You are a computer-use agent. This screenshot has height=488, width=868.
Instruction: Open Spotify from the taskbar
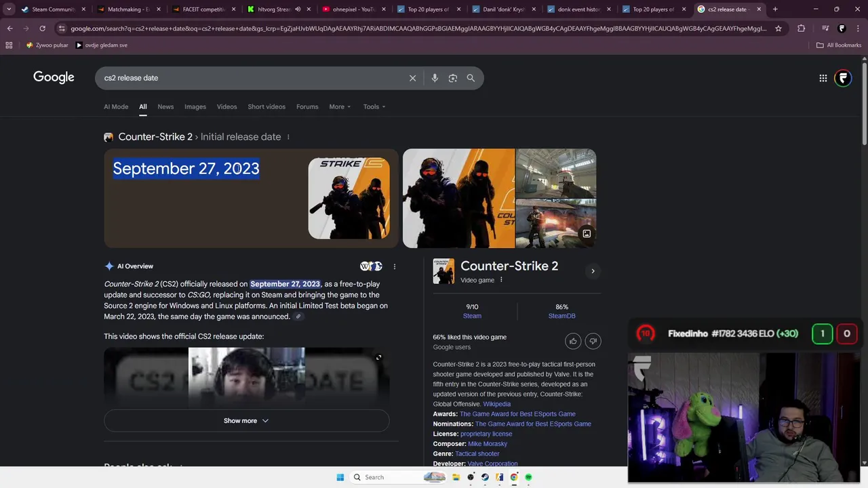click(528, 477)
